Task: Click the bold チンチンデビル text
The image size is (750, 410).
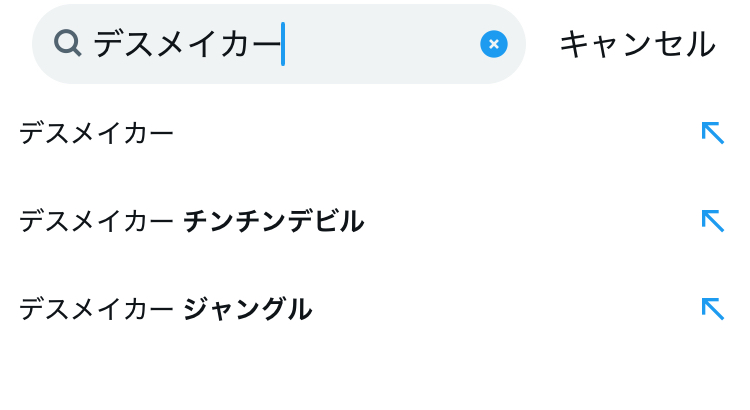Action: (274, 221)
